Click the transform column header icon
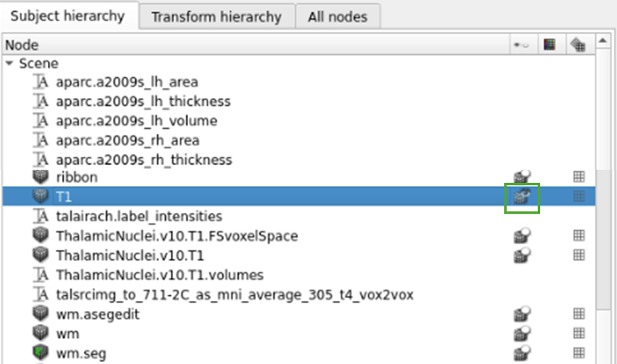Screen dimensions: 617x364 point(579,46)
